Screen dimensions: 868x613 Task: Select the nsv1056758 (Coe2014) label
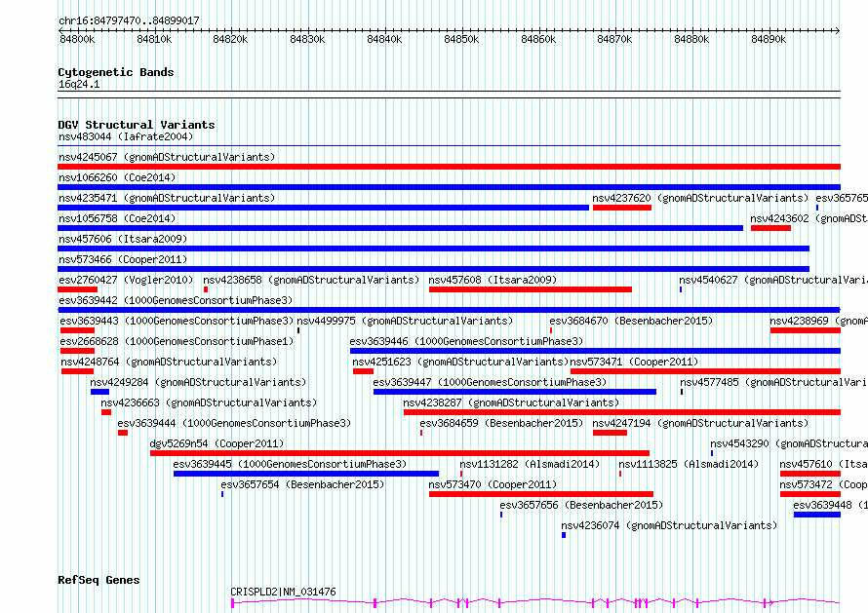pos(117,218)
